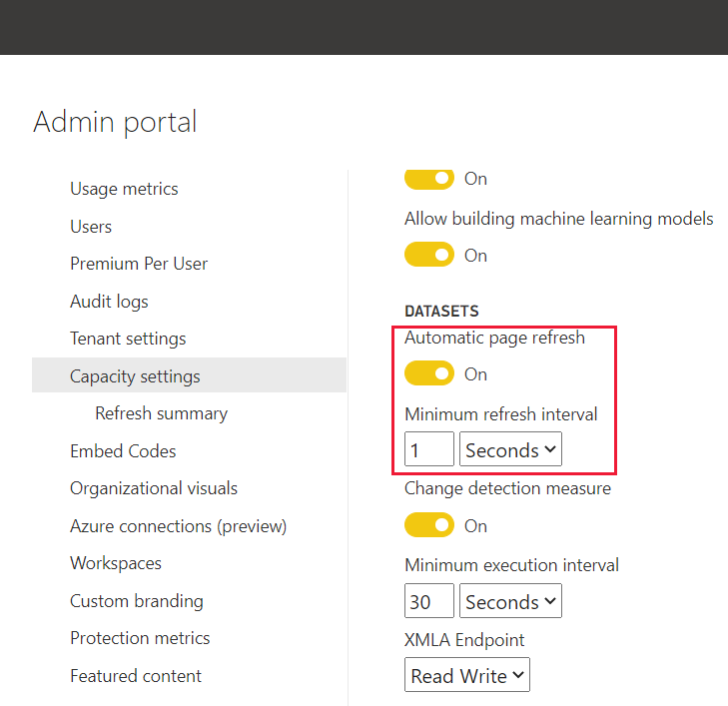
Task: Open Minimum refresh interval units dropdown
Action: coord(510,449)
